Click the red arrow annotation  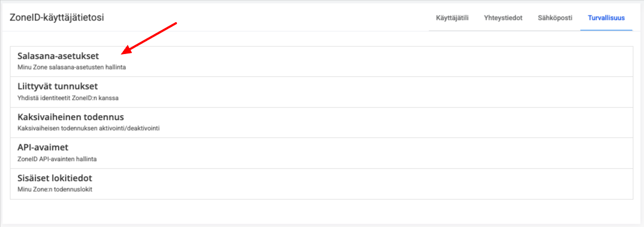pyautogui.click(x=150, y=38)
